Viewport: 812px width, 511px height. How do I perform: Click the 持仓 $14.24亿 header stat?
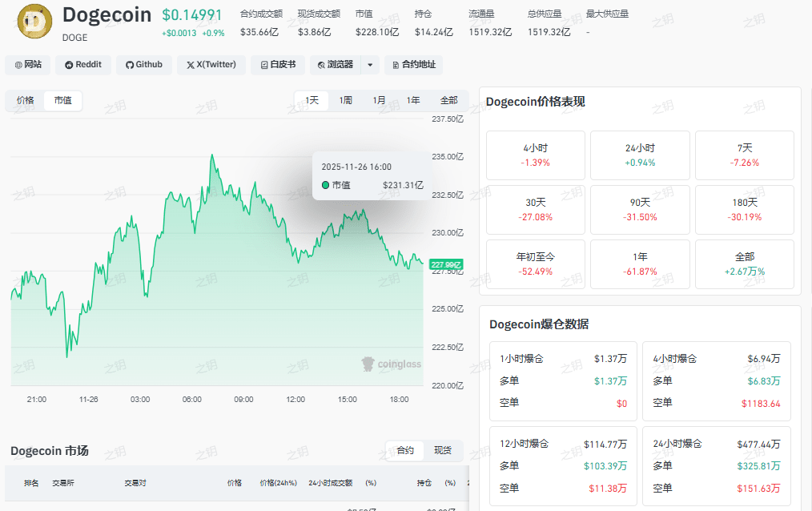[x=433, y=22]
